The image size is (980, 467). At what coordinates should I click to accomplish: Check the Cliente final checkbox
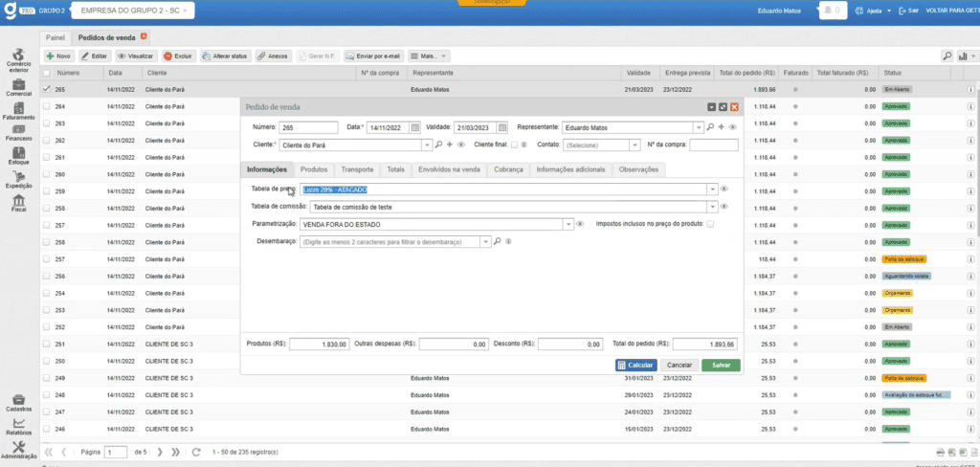(514, 145)
